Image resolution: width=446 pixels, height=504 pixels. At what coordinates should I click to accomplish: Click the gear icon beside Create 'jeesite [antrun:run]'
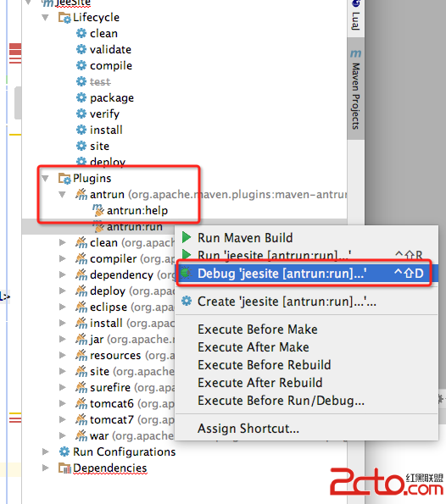(x=187, y=302)
